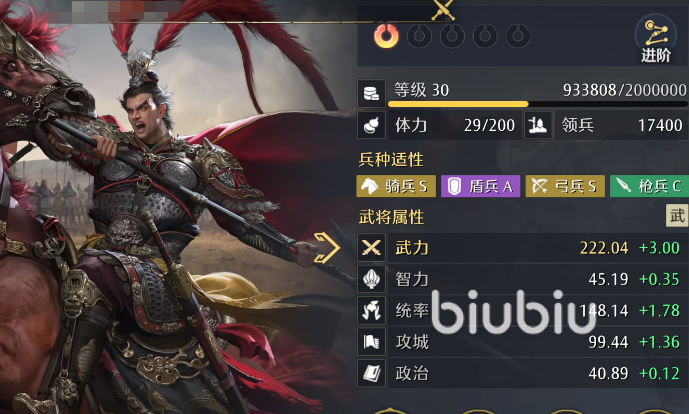Click the flag 攻城 icon
This screenshot has width=689, height=414.
point(371,341)
